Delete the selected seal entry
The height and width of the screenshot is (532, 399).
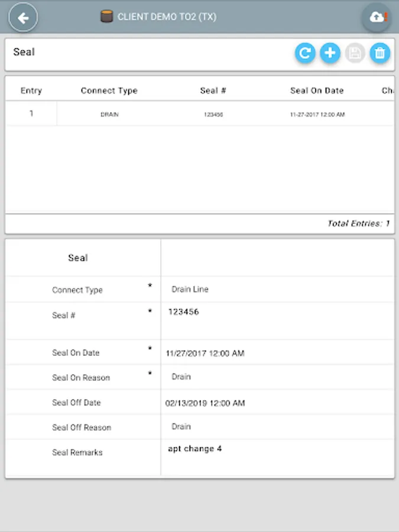coord(380,53)
